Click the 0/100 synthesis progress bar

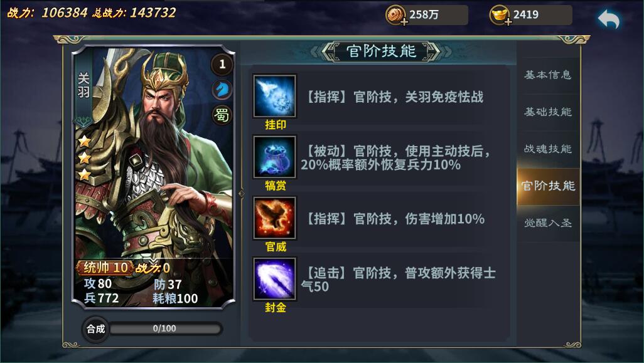point(165,329)
